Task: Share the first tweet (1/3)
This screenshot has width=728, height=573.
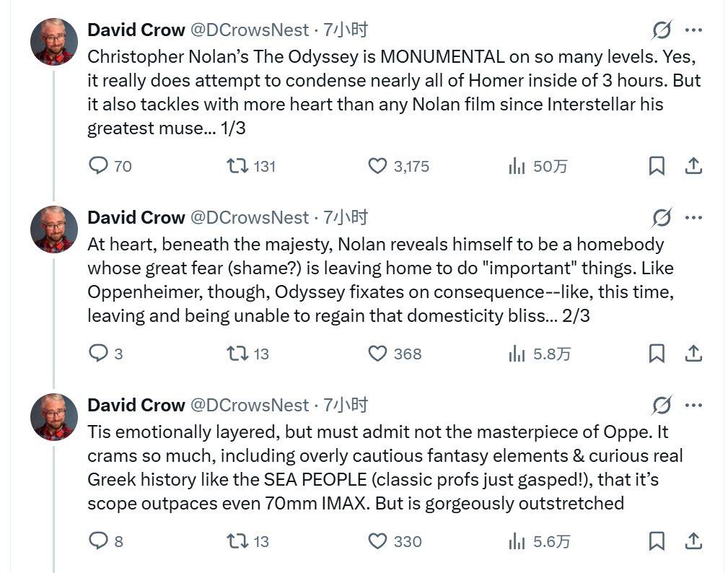Action: (x=693, y=166)
